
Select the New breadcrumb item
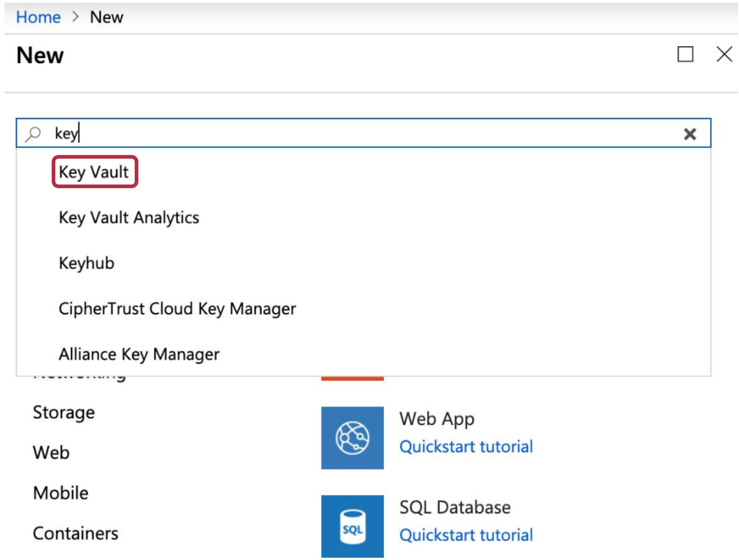pyautogui.click(x=107, y=17)
